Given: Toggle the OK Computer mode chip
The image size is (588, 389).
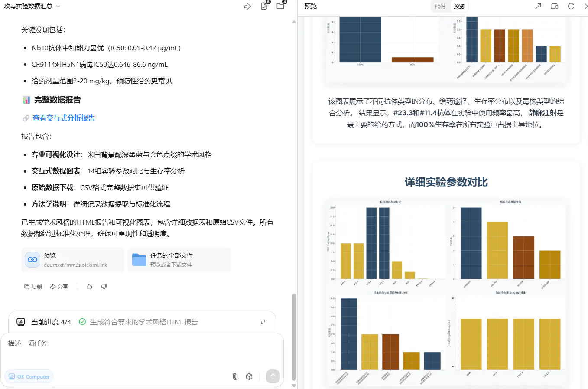Looking at the screenshot, I should click(29, 376).
